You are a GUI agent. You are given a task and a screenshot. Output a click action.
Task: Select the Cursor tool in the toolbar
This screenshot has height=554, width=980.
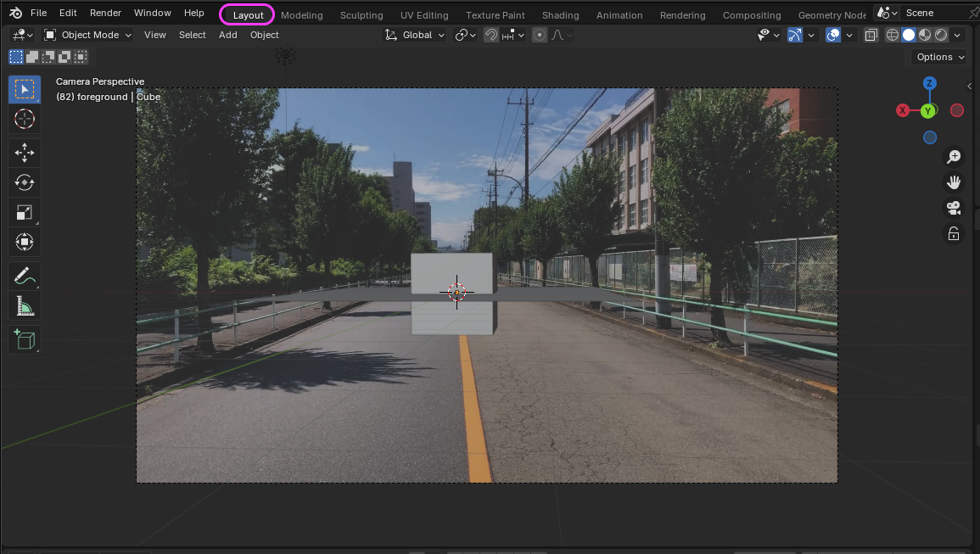pyautogui.click(x=25, y=119)
